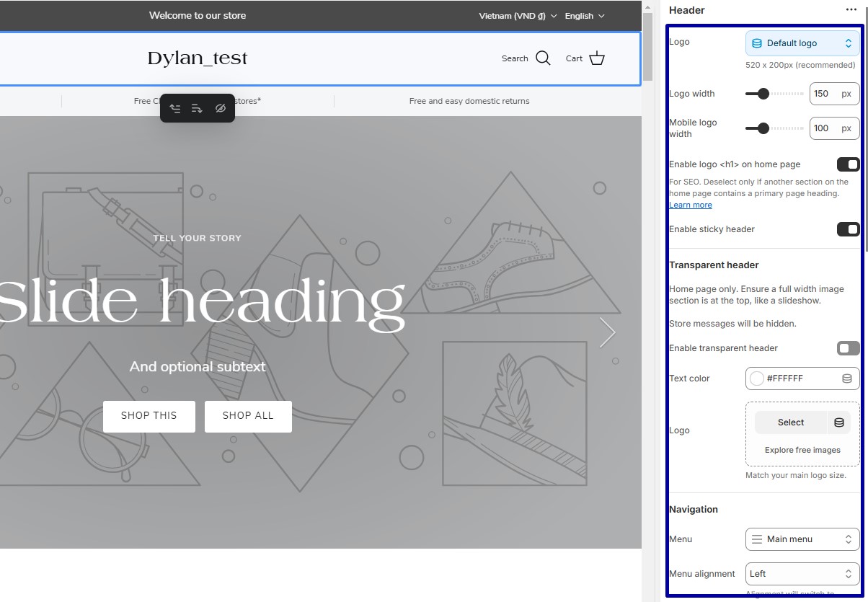Image resolution: width=868 pixels, height=602 pixels.
Task: Click 'Welcome to our store' announcement
Action: (198, 15)
